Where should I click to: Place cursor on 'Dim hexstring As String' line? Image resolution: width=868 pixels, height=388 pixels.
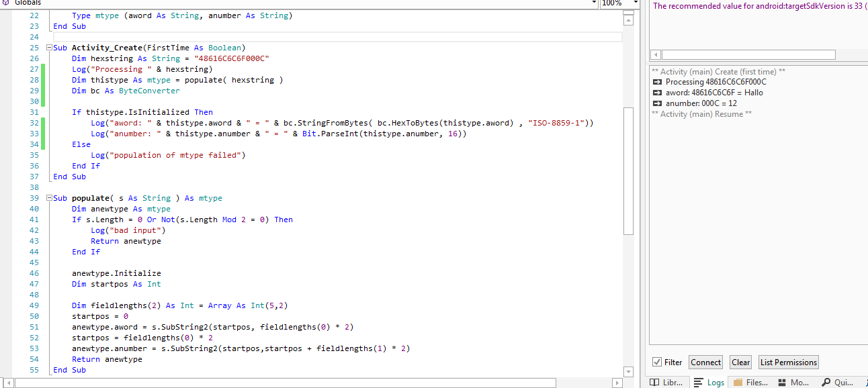click(170, 58)
